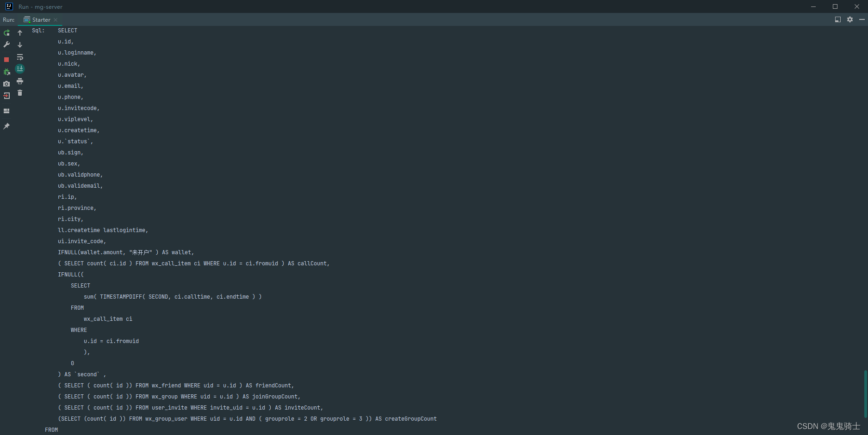Image resolution: width=868 pixels, height=435 pixels.
Task: Click the 'Run:' label
Action: (9, 20)
